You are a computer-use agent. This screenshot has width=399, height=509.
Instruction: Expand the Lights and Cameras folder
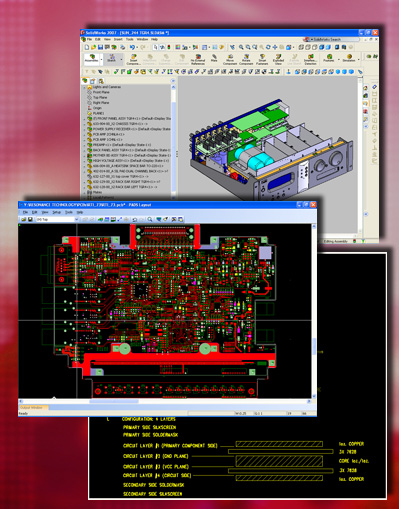pyautogui.click(x=84, y=87)
